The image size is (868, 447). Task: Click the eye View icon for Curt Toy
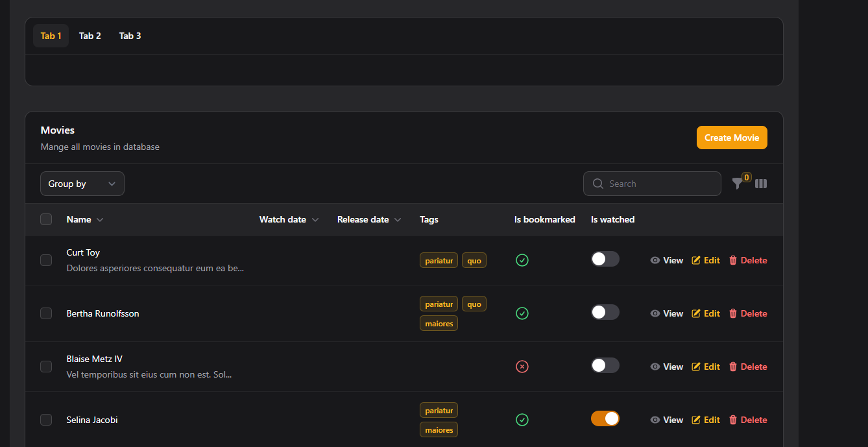[655, 260]
